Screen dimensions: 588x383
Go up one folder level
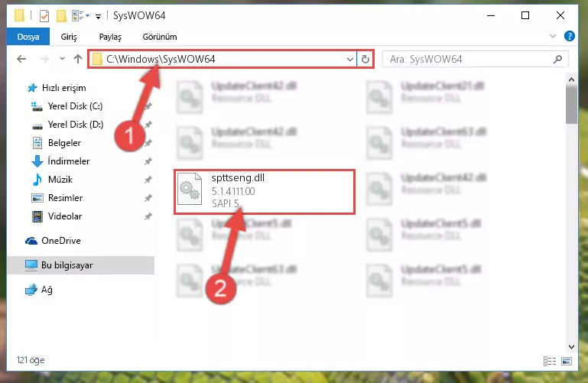[78, 59]
